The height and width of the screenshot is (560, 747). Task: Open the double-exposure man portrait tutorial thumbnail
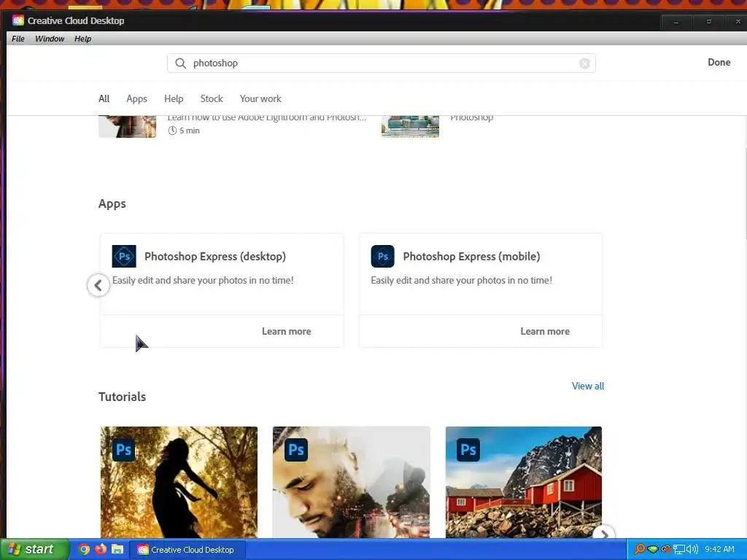352,483
